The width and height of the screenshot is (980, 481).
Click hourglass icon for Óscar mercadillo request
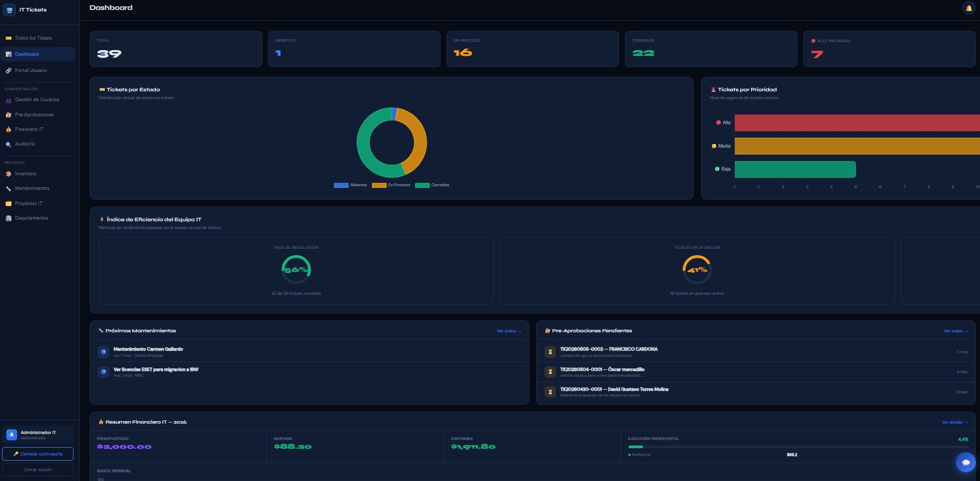tap(550, 372)
